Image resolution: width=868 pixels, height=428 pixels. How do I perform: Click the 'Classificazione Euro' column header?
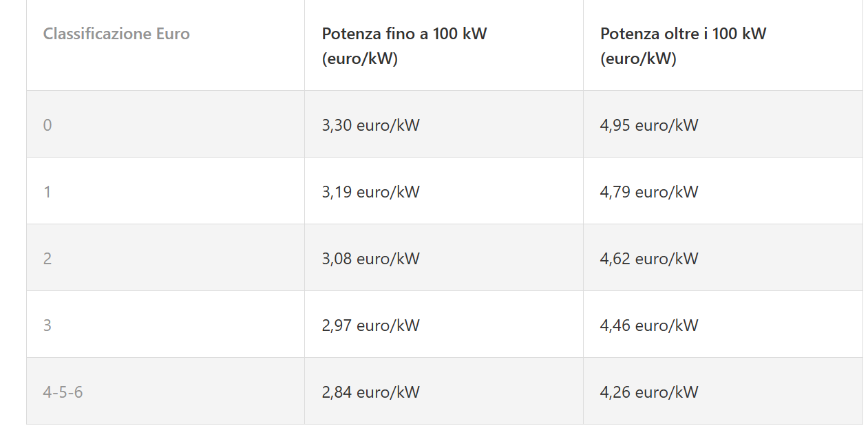click(x=116, y=34)
